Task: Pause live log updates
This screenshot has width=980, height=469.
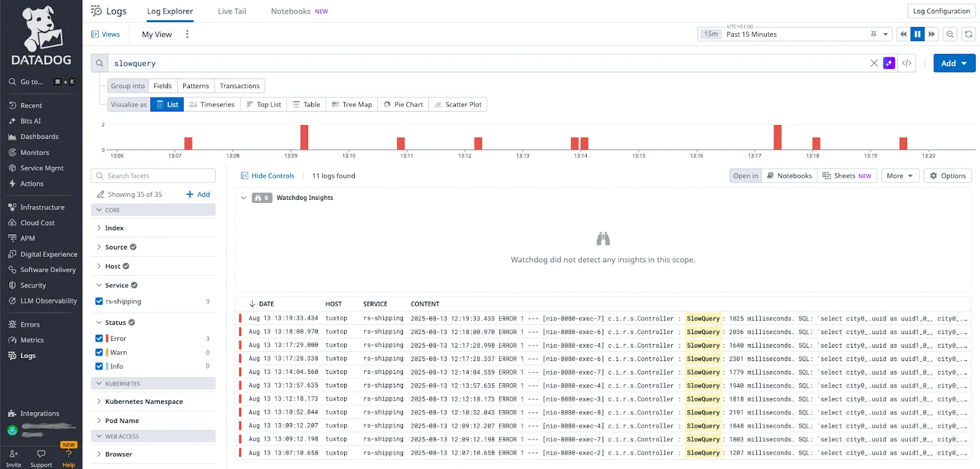Action: [x=917, y=34]
